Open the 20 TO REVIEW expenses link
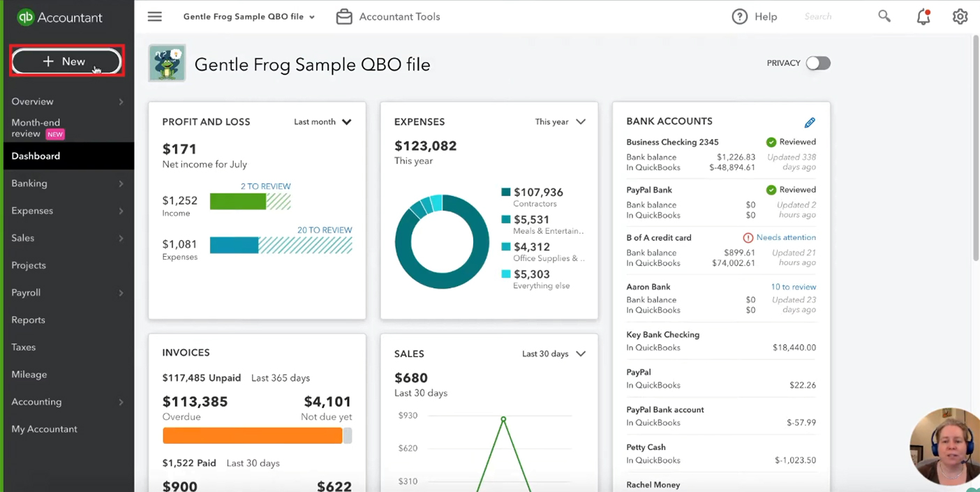980x492 pixels. pyautogui.click(x=325, y=230)
